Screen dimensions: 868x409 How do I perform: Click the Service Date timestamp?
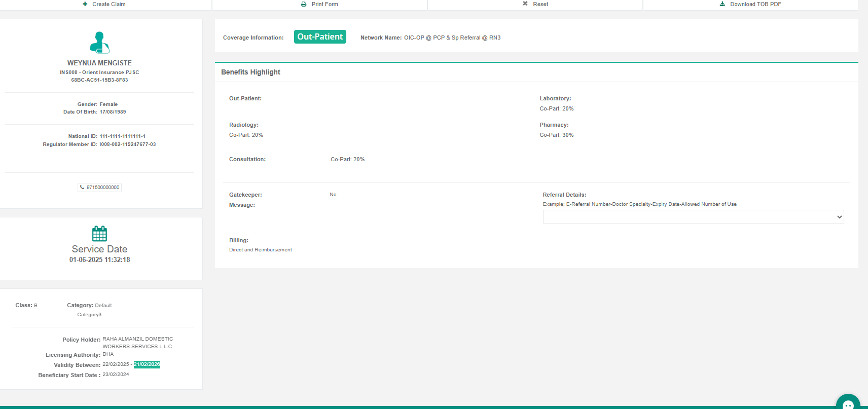99,259
